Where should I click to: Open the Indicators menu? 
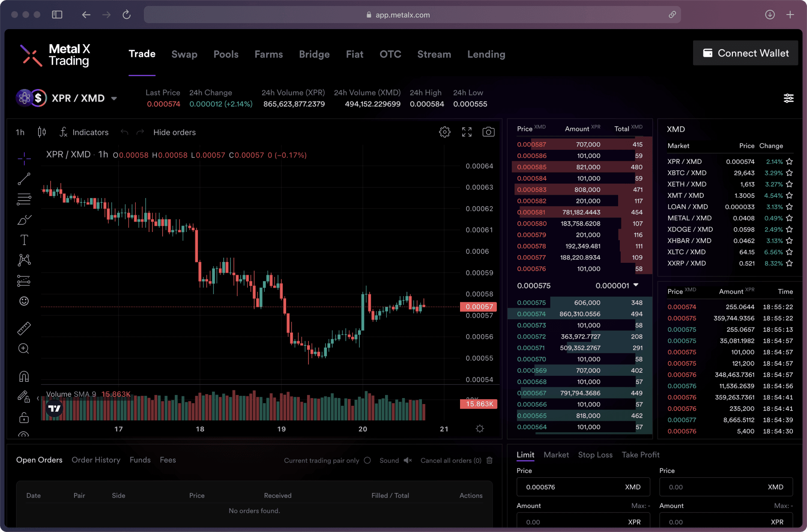click(84, 132)
